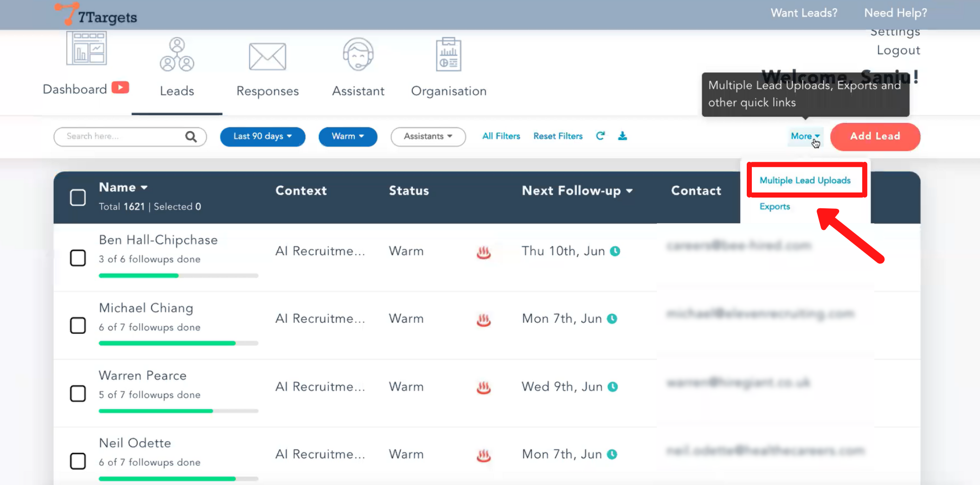Click the refresh icon beside Reset Filters
980x485 pixels.
(600, 136)
